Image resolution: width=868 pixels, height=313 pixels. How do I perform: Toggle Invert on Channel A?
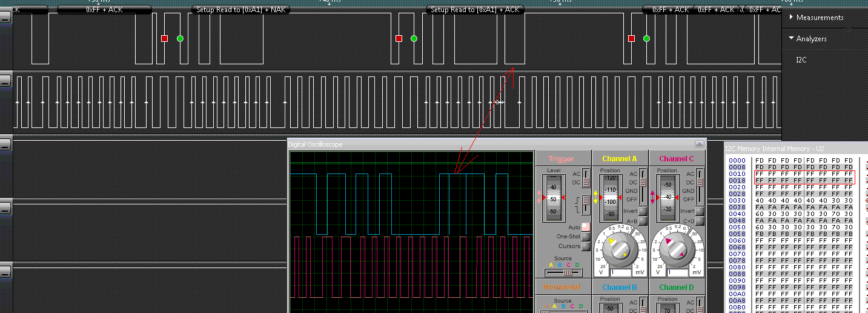(643, 210)
